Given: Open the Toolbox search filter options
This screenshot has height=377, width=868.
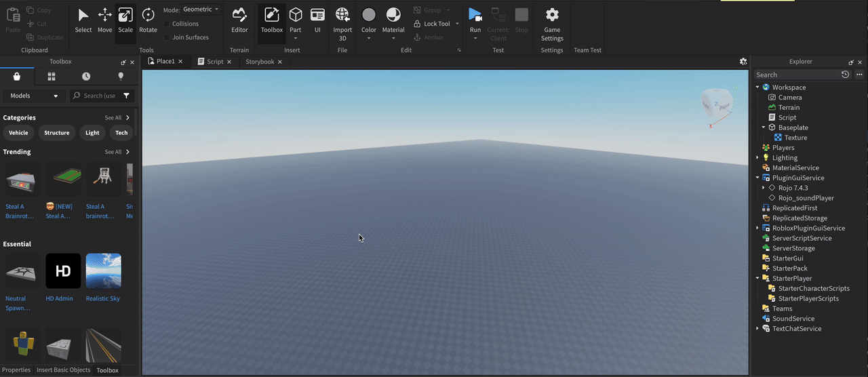Looking at the screenshot, I should coord(127,96).
